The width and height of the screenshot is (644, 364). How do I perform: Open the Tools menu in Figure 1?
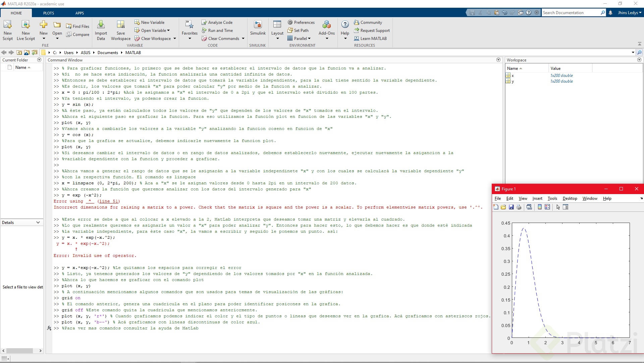[x=552, y=198]
